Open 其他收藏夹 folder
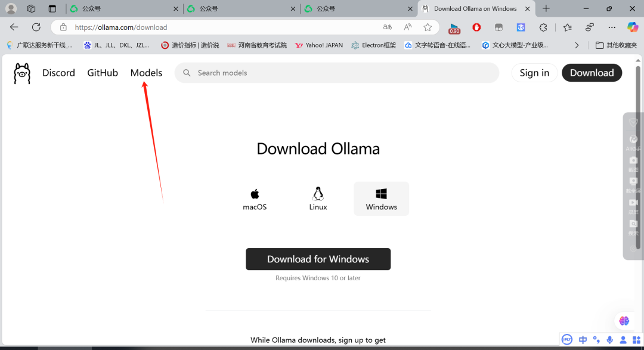 click(617, 45)
